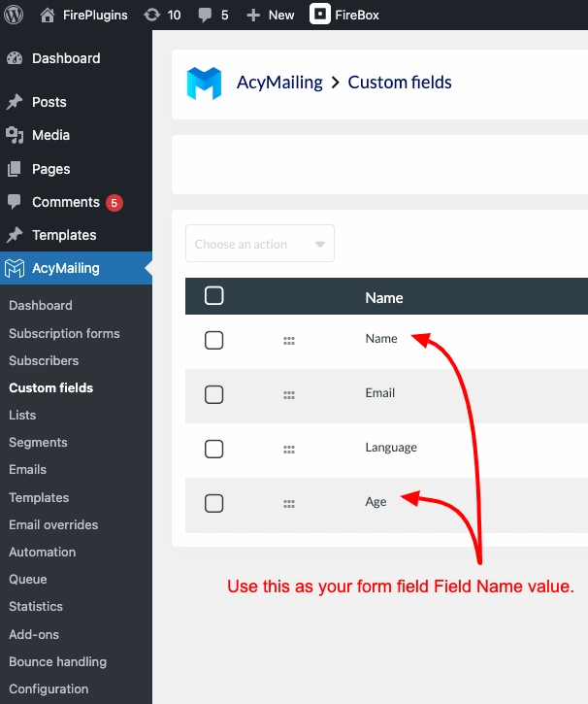Open AcyMailing Templates submenu
Image resolution: width=588 pixels, height=704 pixels.
(x=39, y=497)
